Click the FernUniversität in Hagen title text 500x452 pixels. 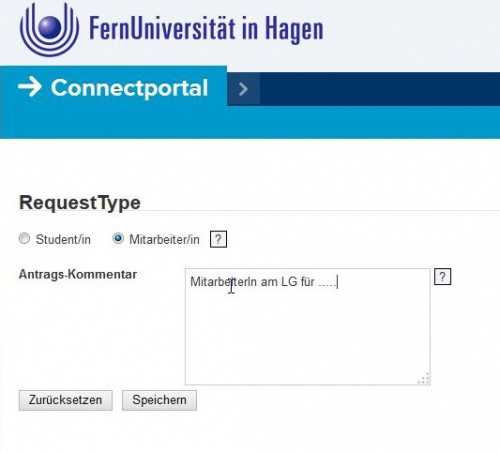(206, 29)
